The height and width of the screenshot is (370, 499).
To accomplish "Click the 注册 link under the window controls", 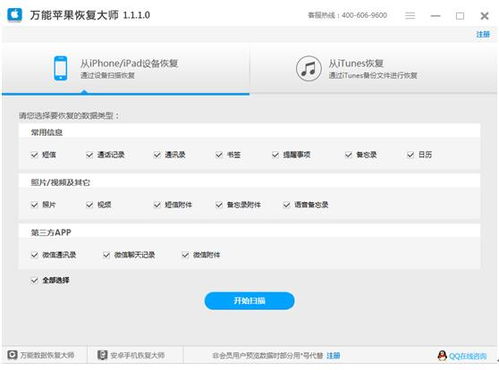I will click(x=483, y=34).
